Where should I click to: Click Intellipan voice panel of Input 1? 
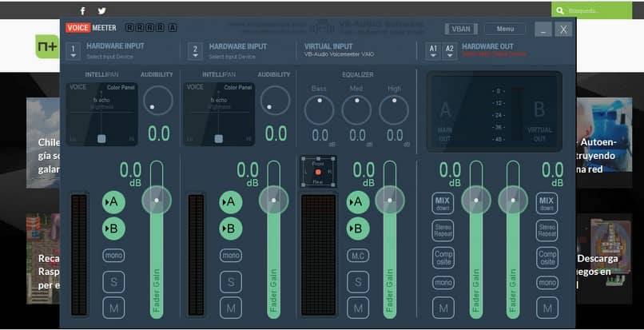coord(101,114)
